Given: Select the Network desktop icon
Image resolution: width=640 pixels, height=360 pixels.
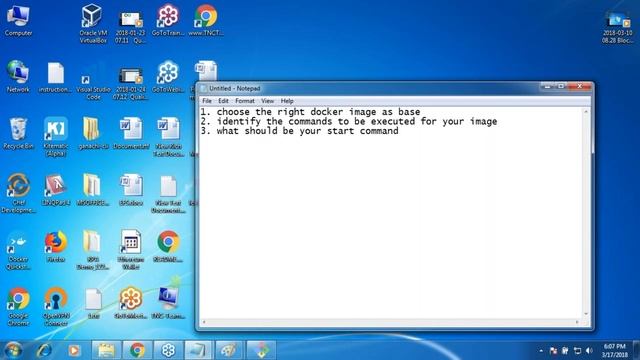Looking at the screenshot, I should [x=18, y=77].
